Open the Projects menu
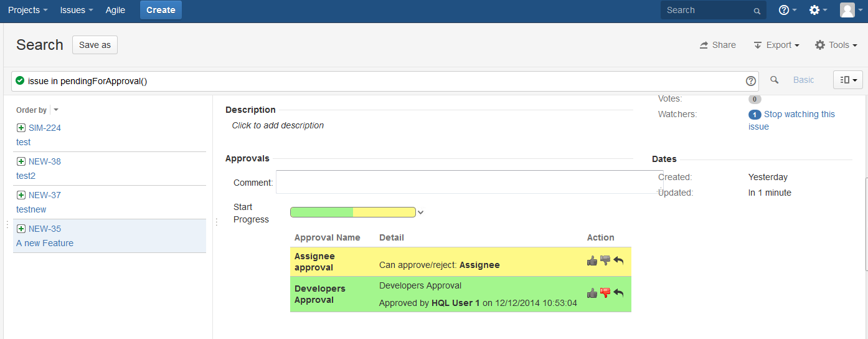The image size is (868, 339). 27,10
